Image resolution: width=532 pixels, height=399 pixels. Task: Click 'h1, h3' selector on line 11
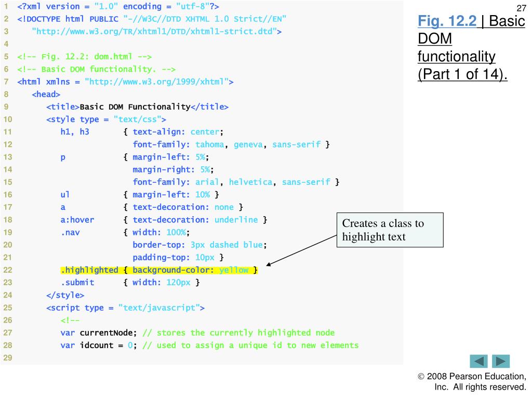click(75, 131)
